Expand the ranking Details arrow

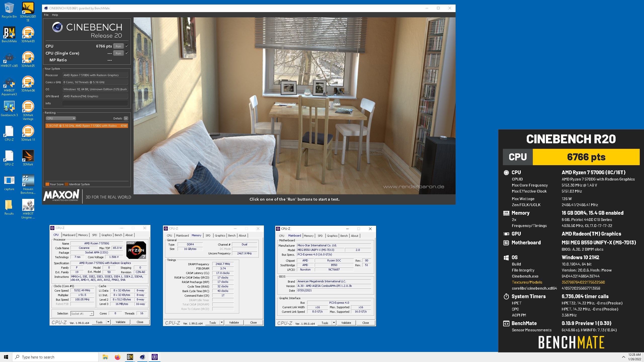(126, 118)
